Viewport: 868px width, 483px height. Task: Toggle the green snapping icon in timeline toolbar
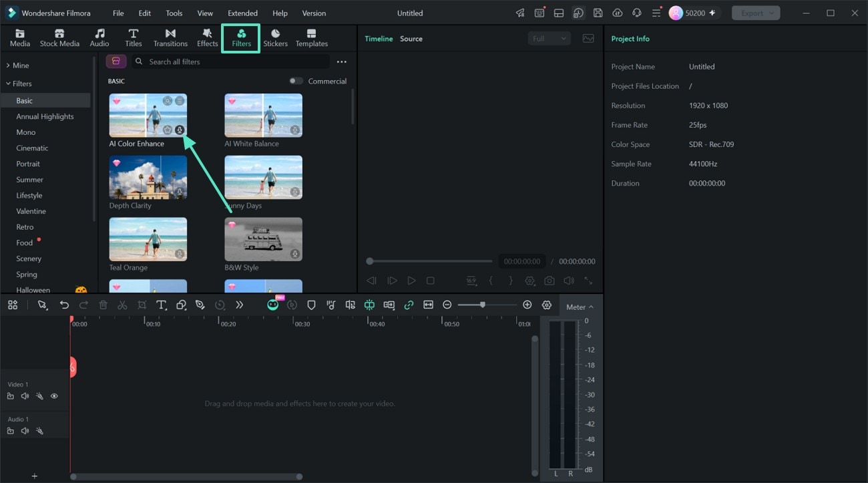369,305
